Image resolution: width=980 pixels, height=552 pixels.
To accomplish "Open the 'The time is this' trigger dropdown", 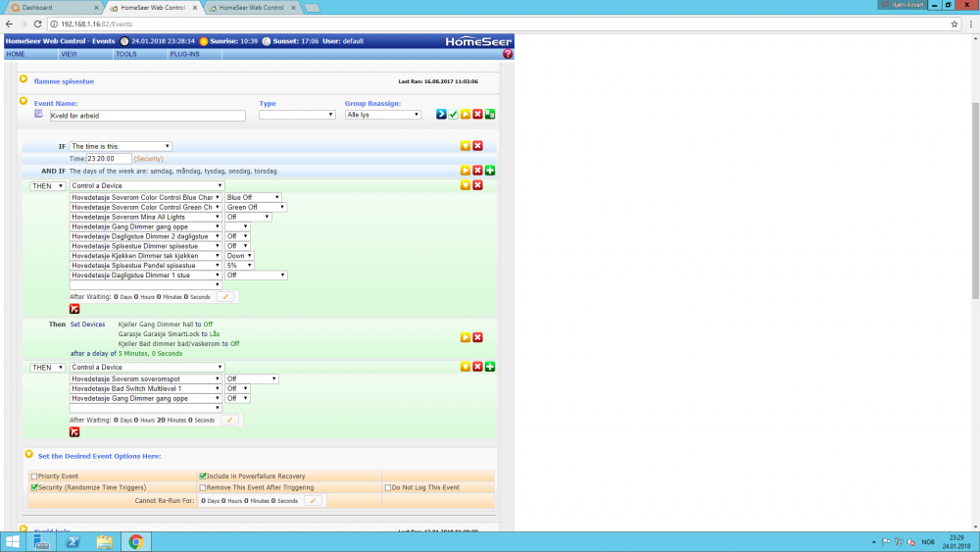I will (x=121, y=146).
